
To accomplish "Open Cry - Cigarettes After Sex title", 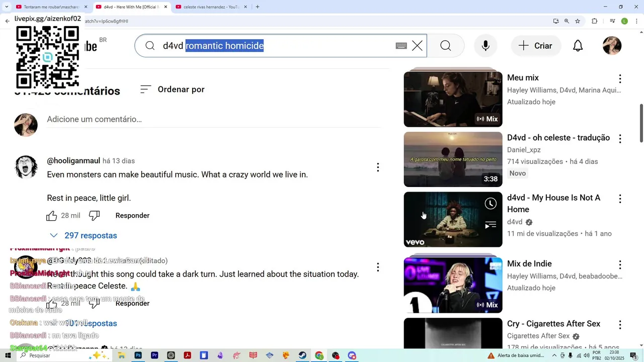I will coord(553,324).
